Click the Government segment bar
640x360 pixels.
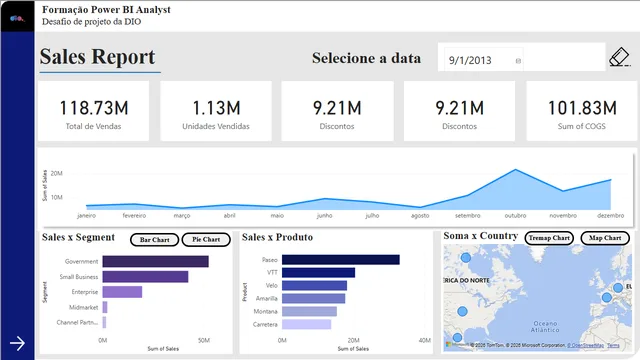[156, 262]
